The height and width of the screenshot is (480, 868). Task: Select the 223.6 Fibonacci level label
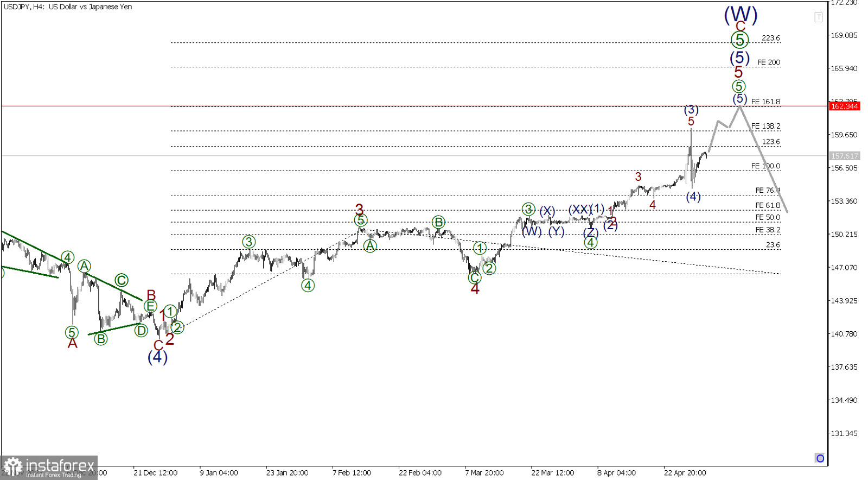coord(771,38)
